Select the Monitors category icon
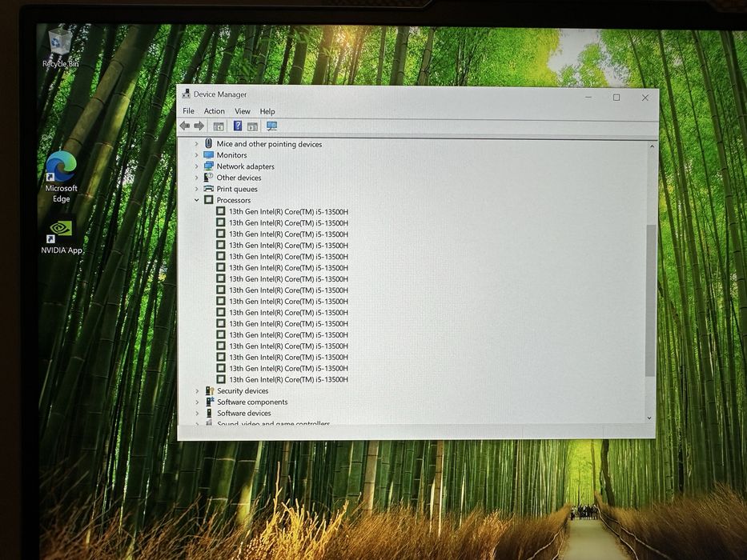Viewport: 747px width, 560px height. pyautogui.click(x=208, y=154)
